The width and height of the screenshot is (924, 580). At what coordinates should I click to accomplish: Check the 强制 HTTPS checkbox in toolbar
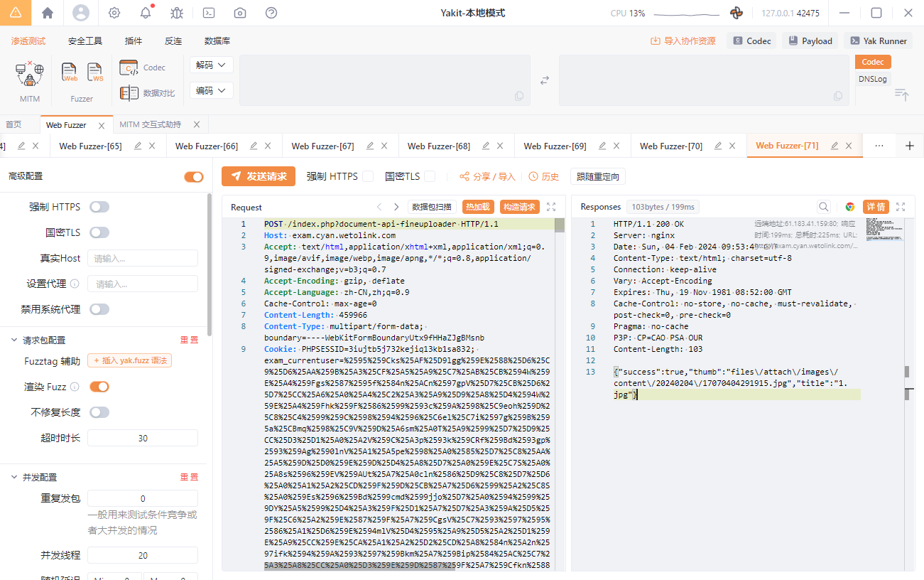368,176
